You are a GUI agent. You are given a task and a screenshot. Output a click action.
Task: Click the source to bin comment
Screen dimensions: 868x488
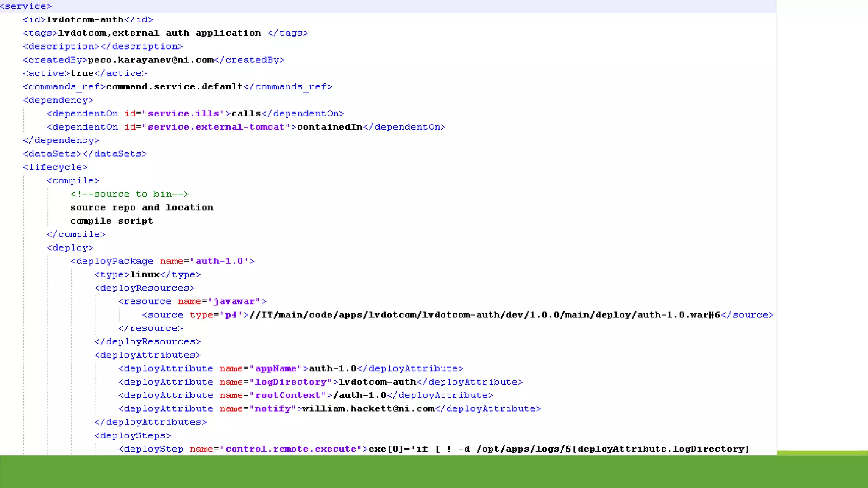coord(130,194)
